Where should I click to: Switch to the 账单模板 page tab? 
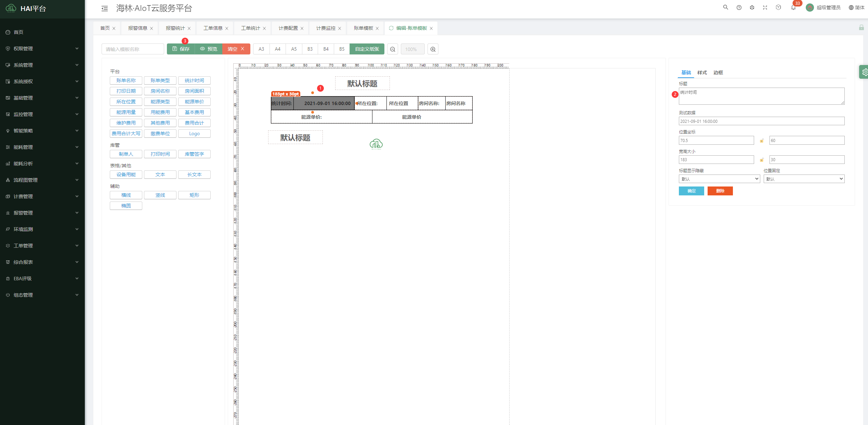coord(363,28)
